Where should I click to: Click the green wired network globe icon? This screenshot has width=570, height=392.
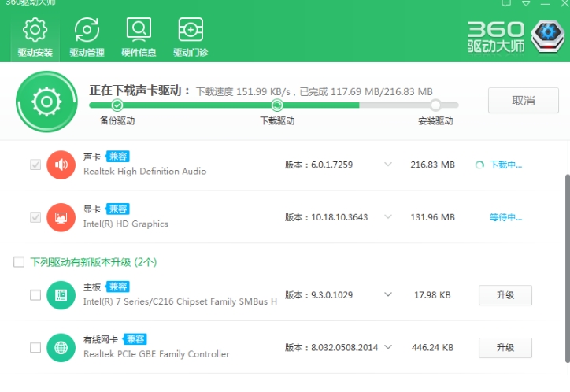tap(61, 348)
